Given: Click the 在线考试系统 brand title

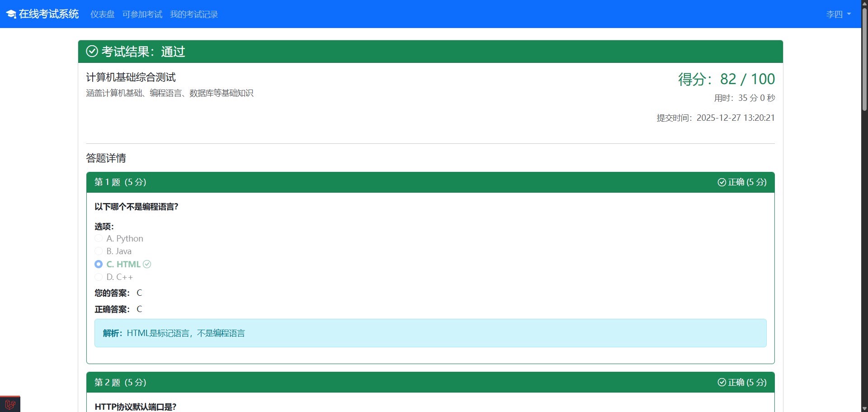Looking at the screenshot, I should click(x=49, y=14).
